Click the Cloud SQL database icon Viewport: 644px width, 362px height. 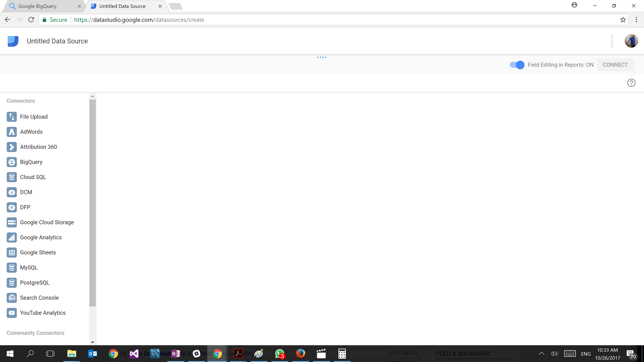pos(12,177)
